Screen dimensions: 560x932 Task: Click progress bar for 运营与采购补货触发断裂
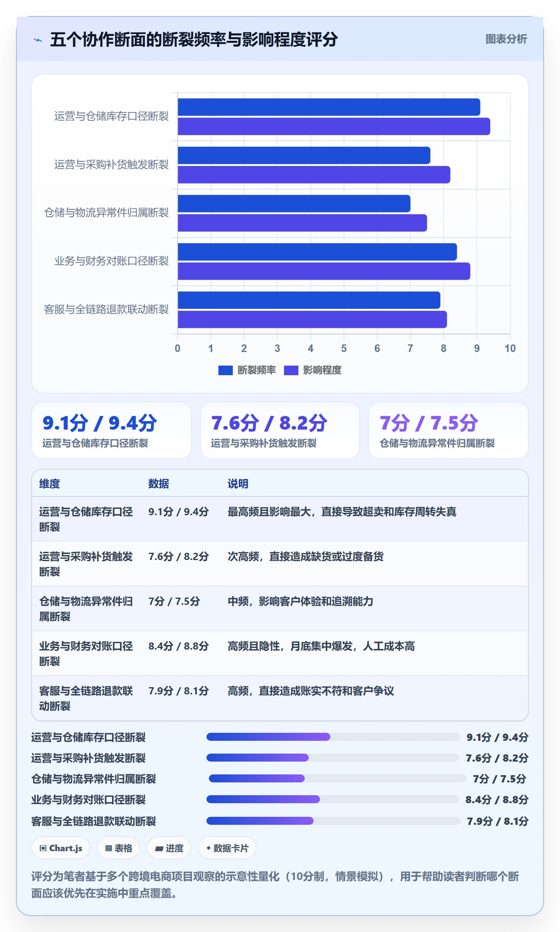click(x=332, y=758)
